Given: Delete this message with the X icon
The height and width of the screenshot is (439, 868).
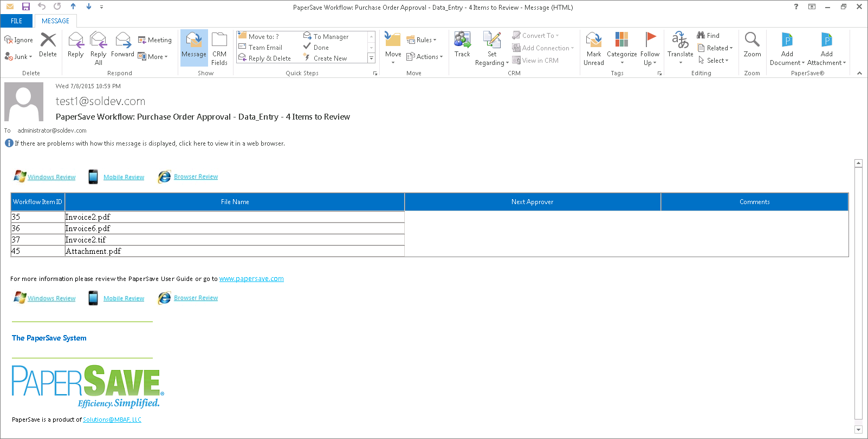Looking at the screenshot, I should [x=48, y=40].
